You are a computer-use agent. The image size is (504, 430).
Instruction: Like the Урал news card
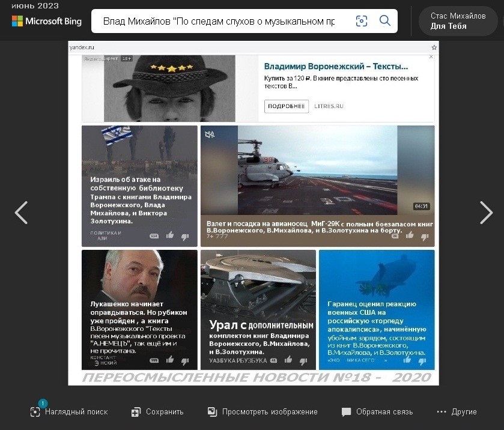point(288,359)
